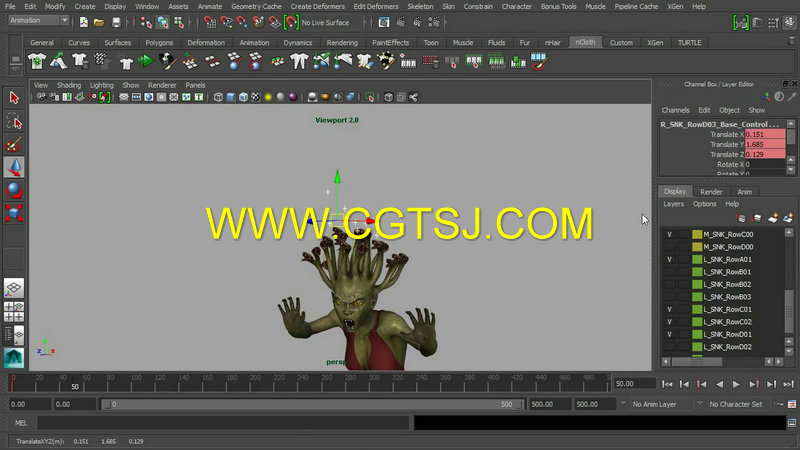Viewport: 800px width, 450px height.
Task: Select the L_SNK_RowB03 layer name
Action: click(x=727, y=297)
